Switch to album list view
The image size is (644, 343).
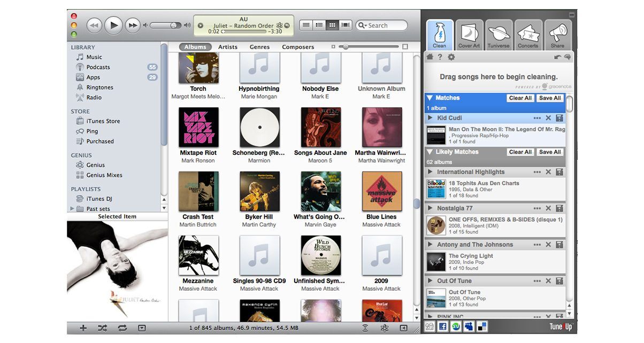click(x=319, y=25)
